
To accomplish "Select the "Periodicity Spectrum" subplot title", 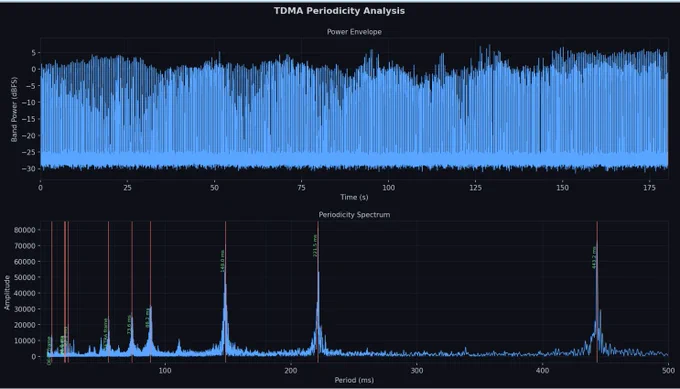I will [354, 215].
